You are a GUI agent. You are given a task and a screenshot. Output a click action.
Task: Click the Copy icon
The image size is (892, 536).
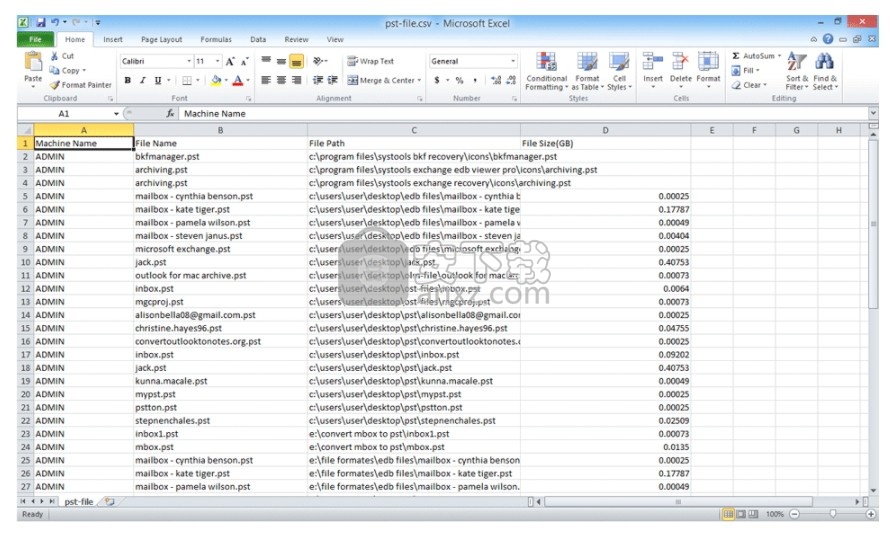tap(55, 71)
